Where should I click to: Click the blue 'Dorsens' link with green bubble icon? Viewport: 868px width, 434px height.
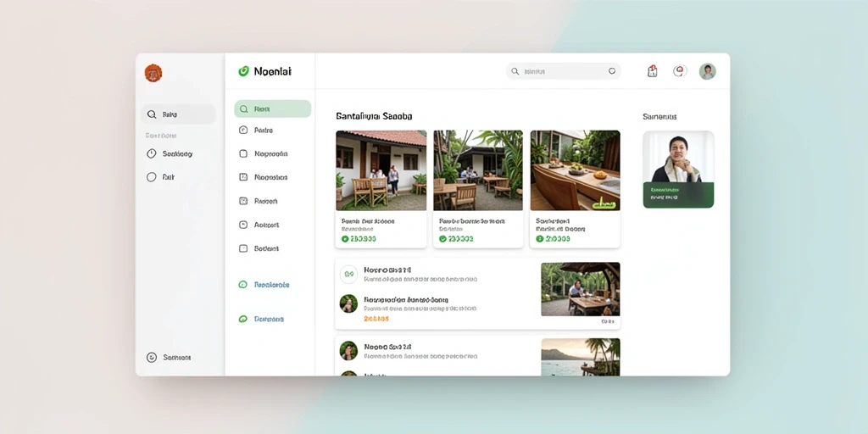coord(261,319)
